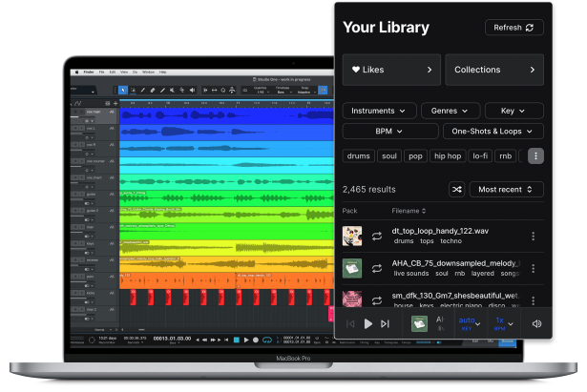
Task: Toggle the drums tag filter
Action: click(358, 155)
